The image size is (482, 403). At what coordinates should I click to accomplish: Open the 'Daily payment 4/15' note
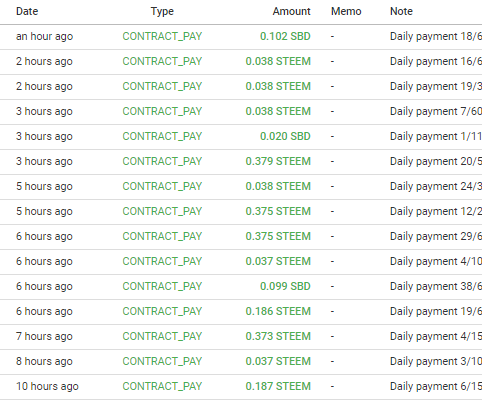click(436, 336)
